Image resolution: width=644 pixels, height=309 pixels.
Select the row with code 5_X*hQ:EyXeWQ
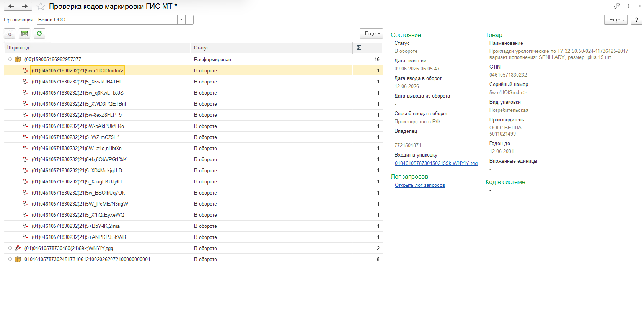click(193, 215)
